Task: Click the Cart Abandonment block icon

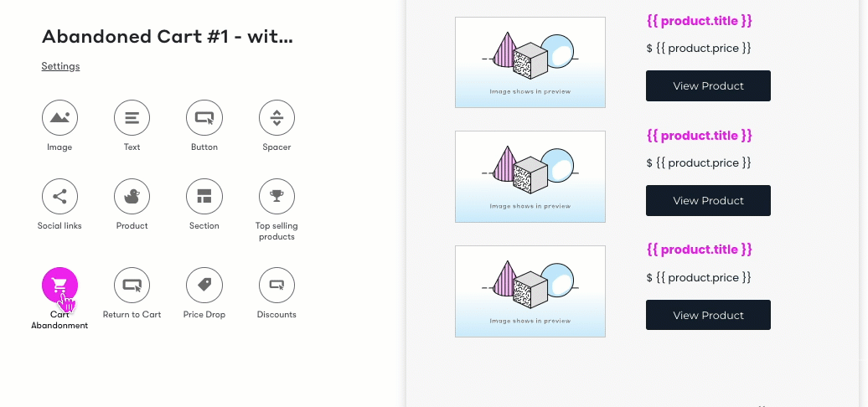Action: click(59, 286)
